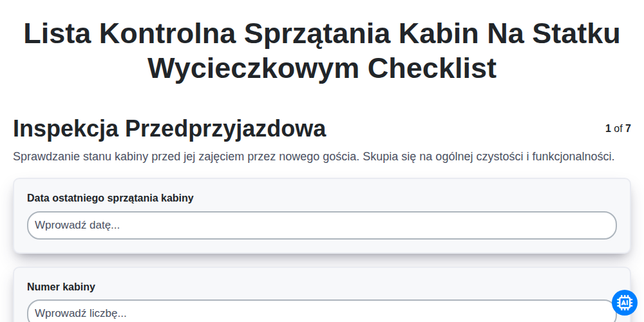644x322 pixels.
Task: Click the bold '1' in page counter
Action: tap(608, 129)
